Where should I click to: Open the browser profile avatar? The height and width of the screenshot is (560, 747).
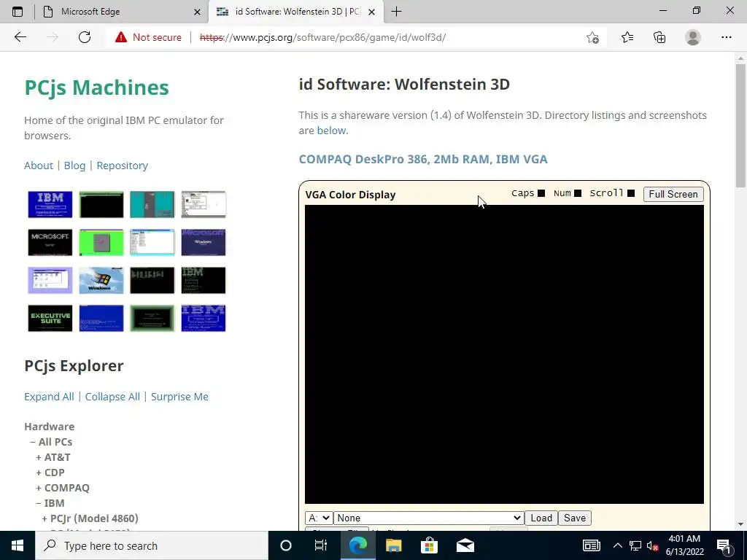click(x=693, y=37)
